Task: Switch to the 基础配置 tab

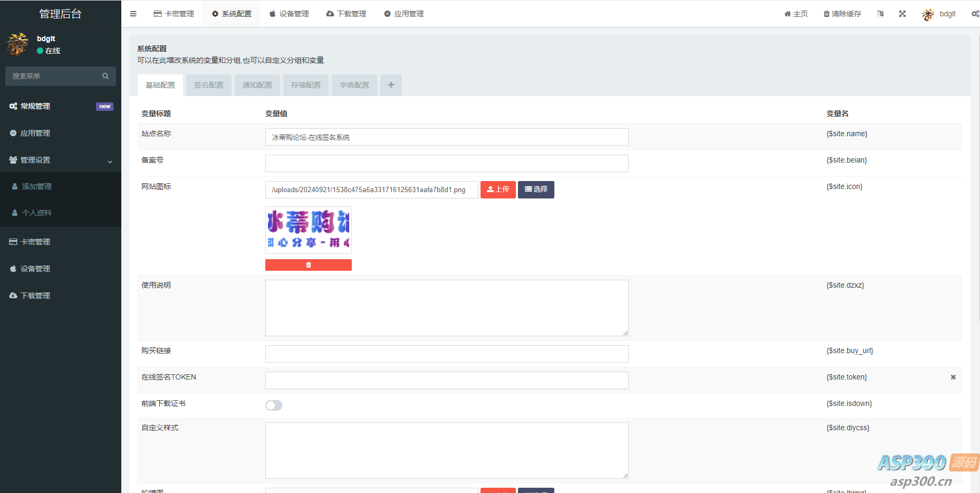Action: click(160, 85)
